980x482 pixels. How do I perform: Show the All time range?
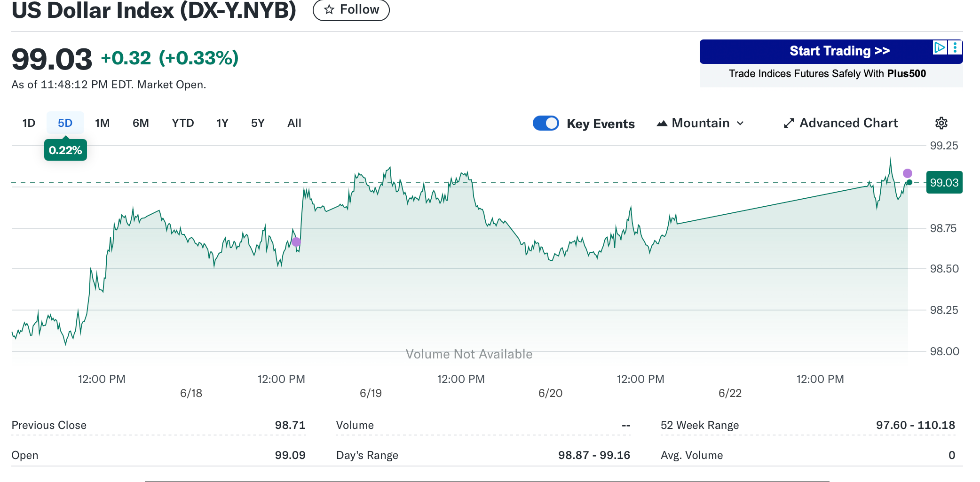tap(294, 123)
